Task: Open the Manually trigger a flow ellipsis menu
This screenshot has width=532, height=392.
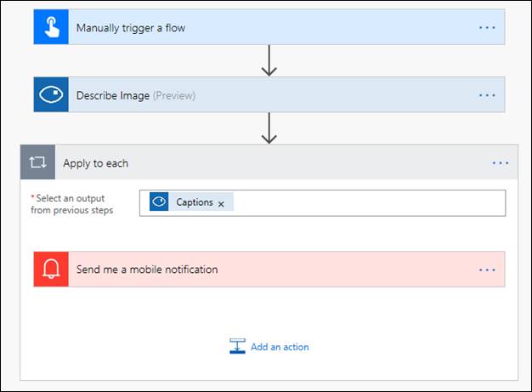Action: pyautogui.click(x=487, y=27)
